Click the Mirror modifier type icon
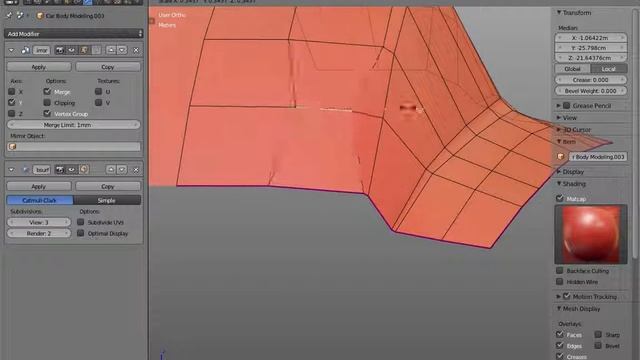The width and height of the screenshot is (640, 360). 25,50
